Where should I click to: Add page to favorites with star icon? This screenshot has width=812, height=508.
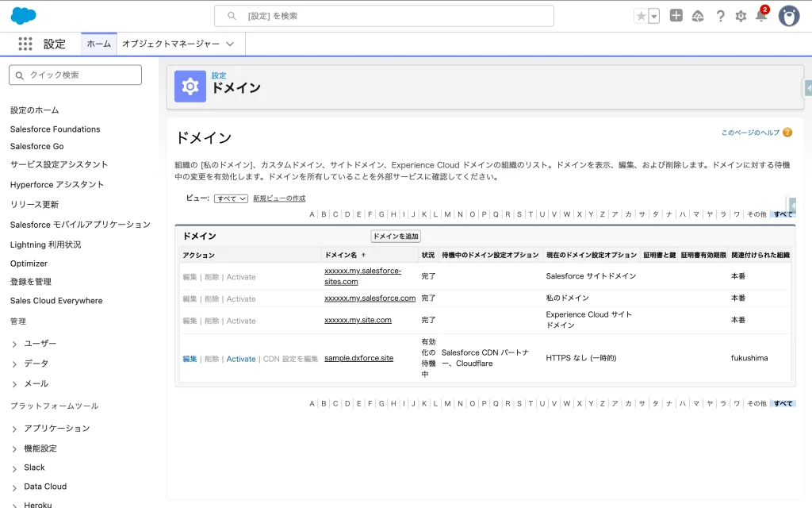pyautogui.click(x=641, y=16)
